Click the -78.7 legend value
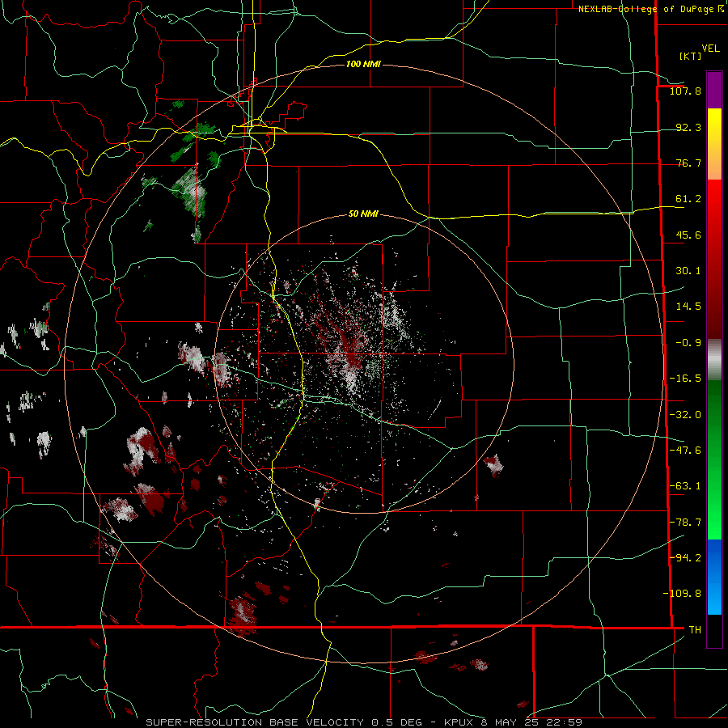This screenshot has width=728, height=728. point(685,523)
